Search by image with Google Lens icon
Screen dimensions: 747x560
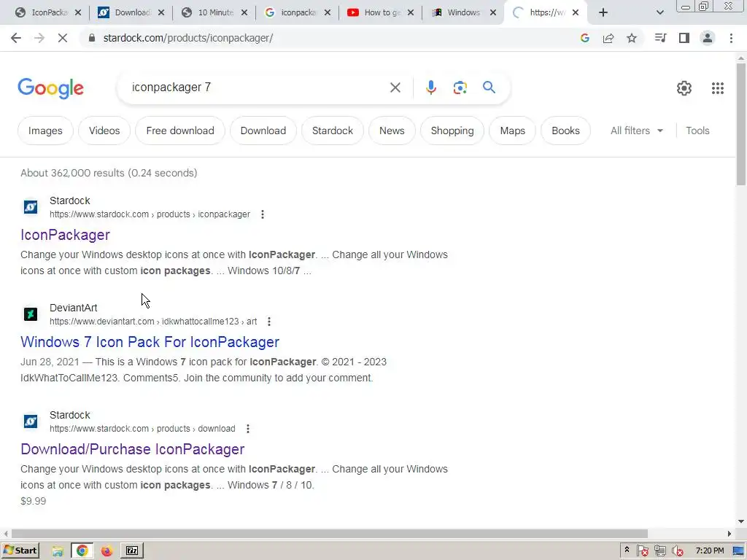[460, 87]
